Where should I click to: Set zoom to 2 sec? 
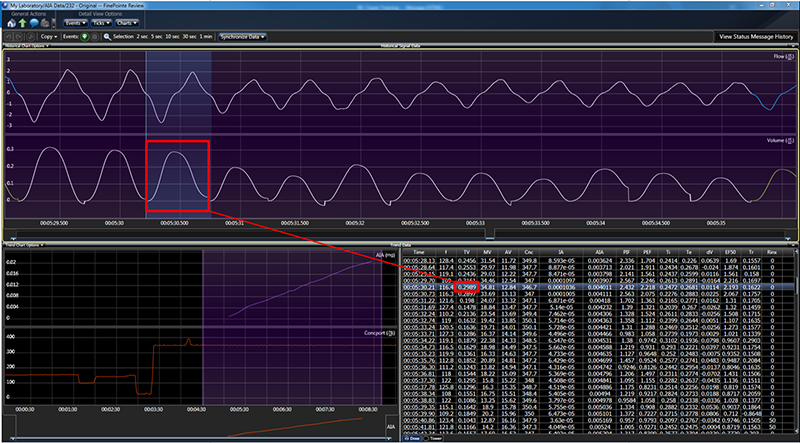tap(142, 37)
